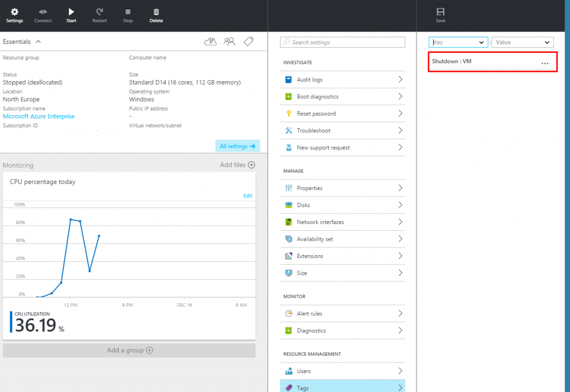Expand the Size row chevron
The width and height of the screenshot is (570, 392).
(x=400, y=272)
